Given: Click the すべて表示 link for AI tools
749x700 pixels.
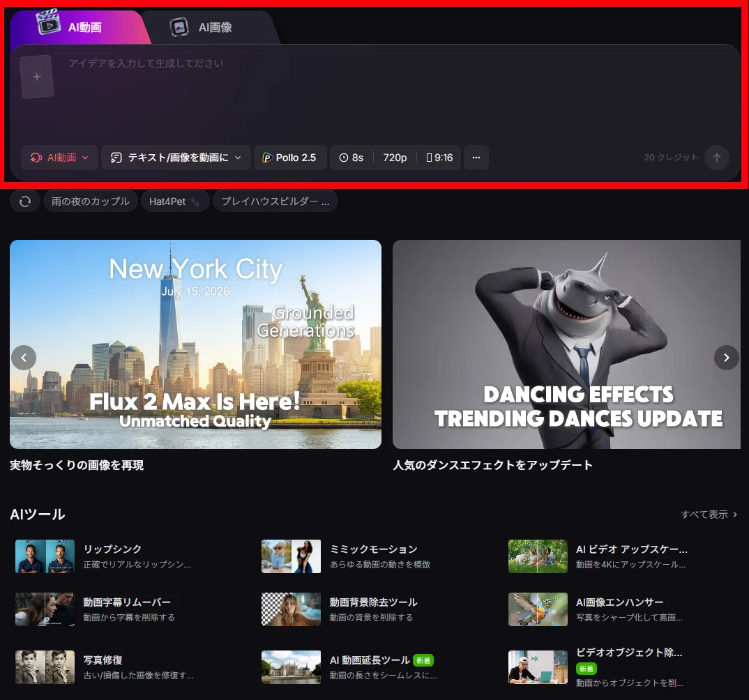Looking at the screenshot, I should click(709, 515).
